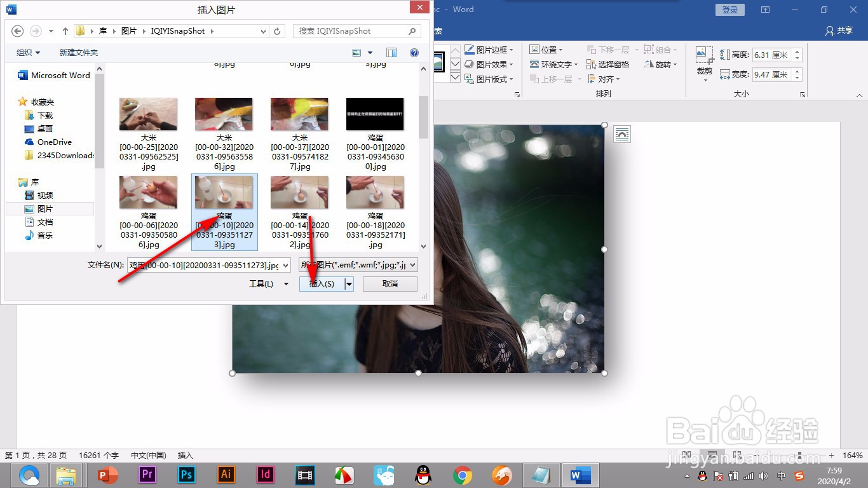
Task: Click 登录 in the title bar
Action: click(x=730, y=10)
